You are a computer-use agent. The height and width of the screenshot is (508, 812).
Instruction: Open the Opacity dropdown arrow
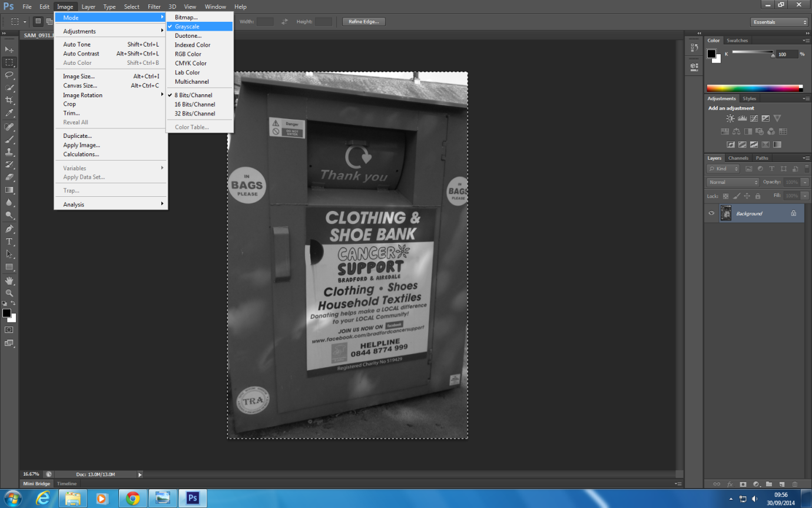point(804,182)
